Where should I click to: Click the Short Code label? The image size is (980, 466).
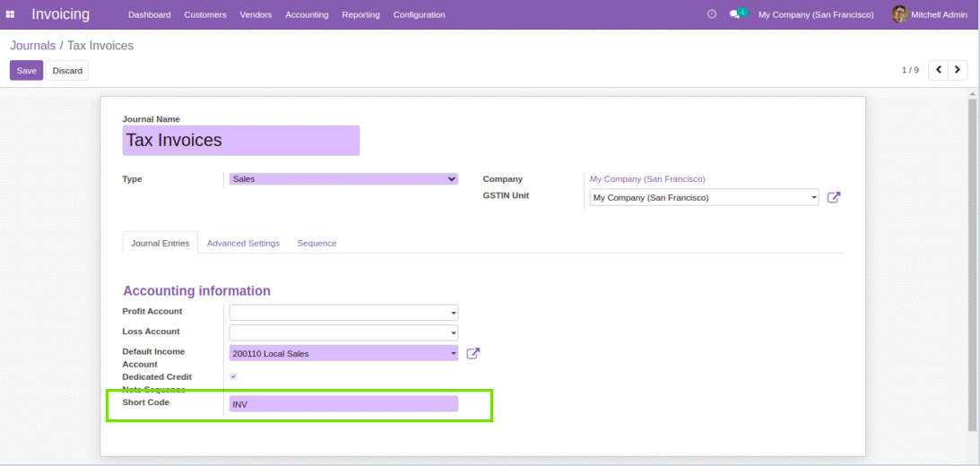[x=145, y=402]
